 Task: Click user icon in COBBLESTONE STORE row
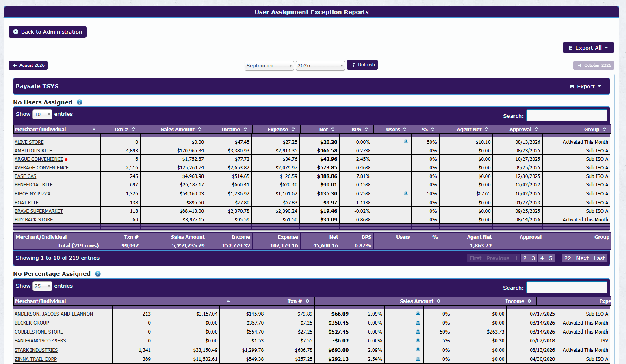pyautogui.click(x=418, y=331)
